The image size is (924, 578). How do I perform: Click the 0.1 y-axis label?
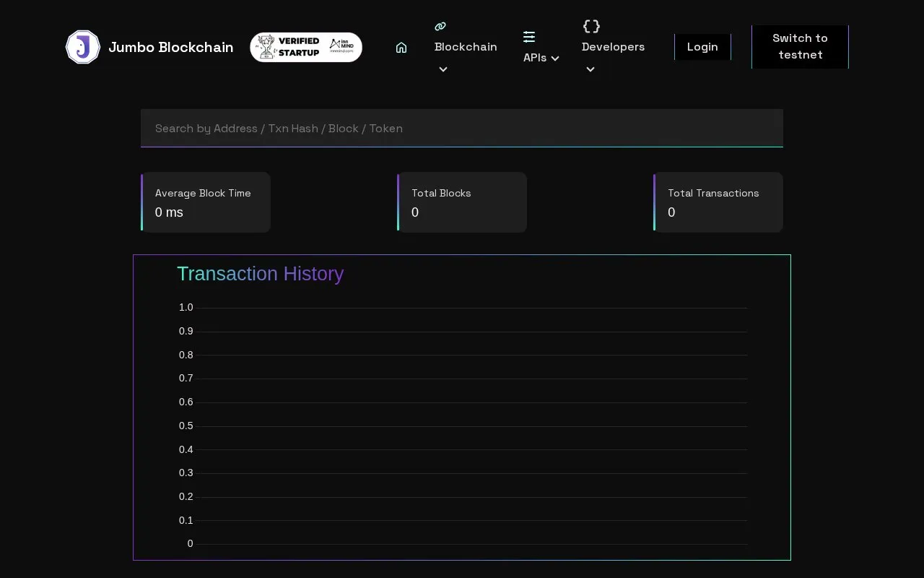coord(186,520)
